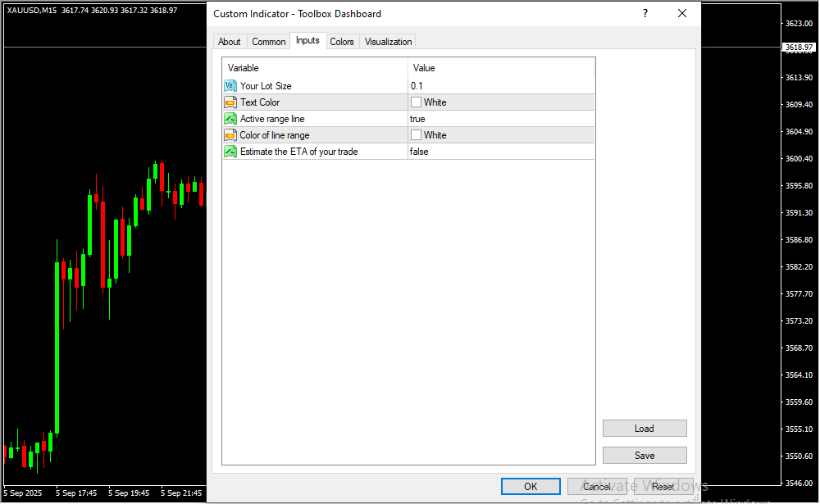
Task: Switch to the About tab
Action: pyautogui.click(x=230, y=42)
